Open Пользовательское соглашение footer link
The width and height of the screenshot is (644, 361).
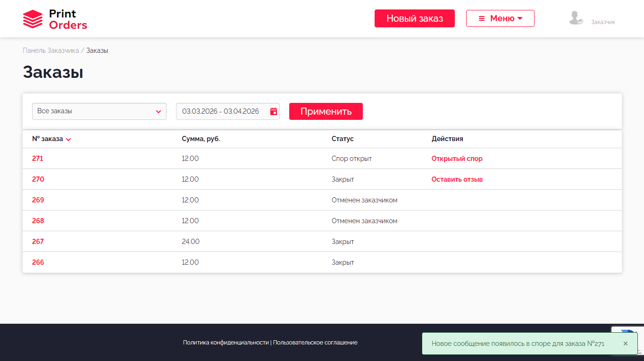coord(315,343)
